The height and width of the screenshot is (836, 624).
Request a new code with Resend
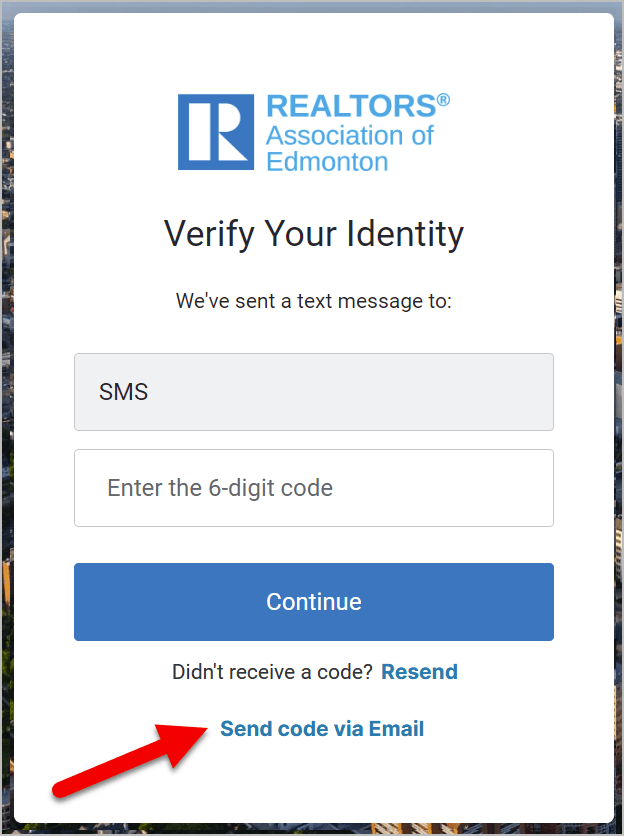click(419, 671)
